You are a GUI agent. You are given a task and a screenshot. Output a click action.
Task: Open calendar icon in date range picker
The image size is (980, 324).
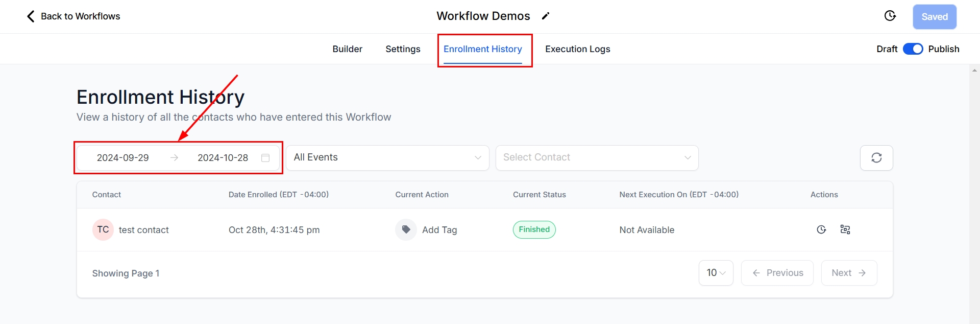coord(265,158)
